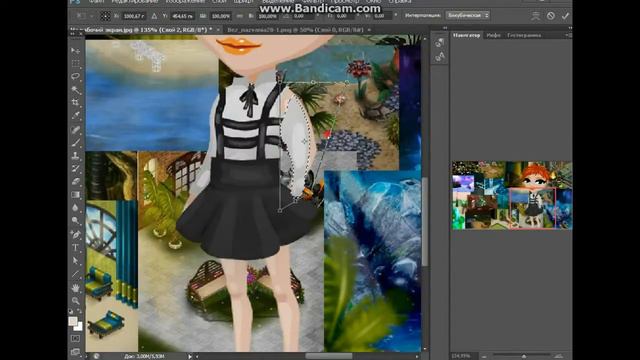Select the Clone Stamp tool
The image size is (640, 360).
pyautogui.click(x=76, y=156)
